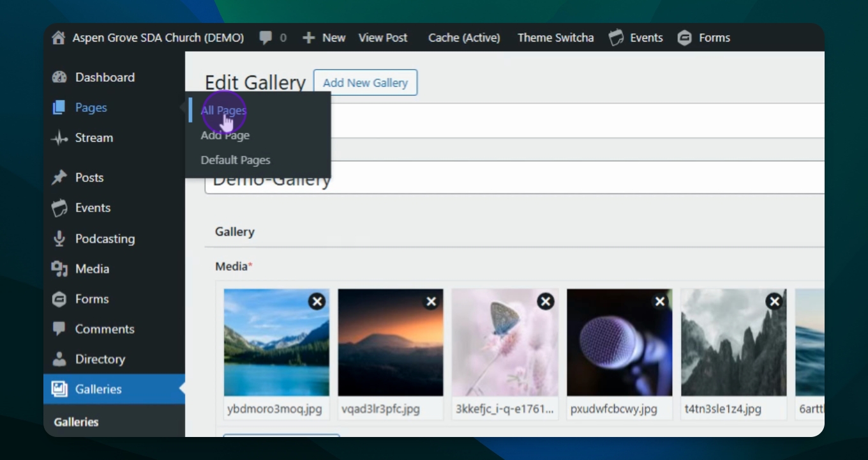Click View Post in the admin bar
Image resolution: width=868 pixels, height=460 pixels.
(x=383, y=38)
